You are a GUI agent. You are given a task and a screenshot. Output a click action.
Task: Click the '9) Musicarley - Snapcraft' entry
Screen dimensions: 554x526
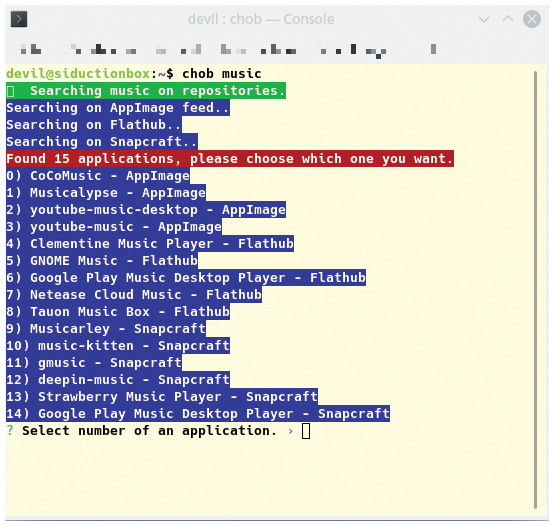pyautogui.click(x=106, y=328)
